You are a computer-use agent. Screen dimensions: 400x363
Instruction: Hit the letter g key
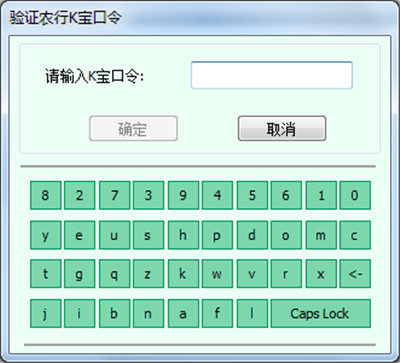[80, 274]
